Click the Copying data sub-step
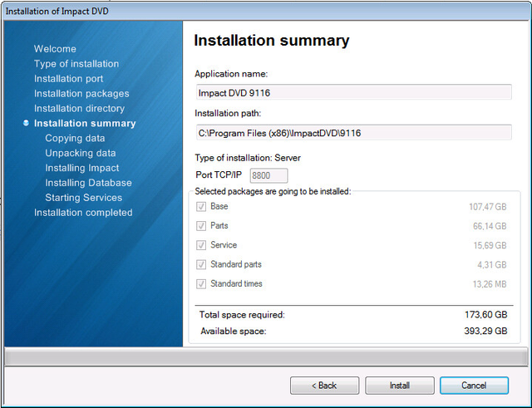This screenshot has height=408, width=532. [75, 139]
